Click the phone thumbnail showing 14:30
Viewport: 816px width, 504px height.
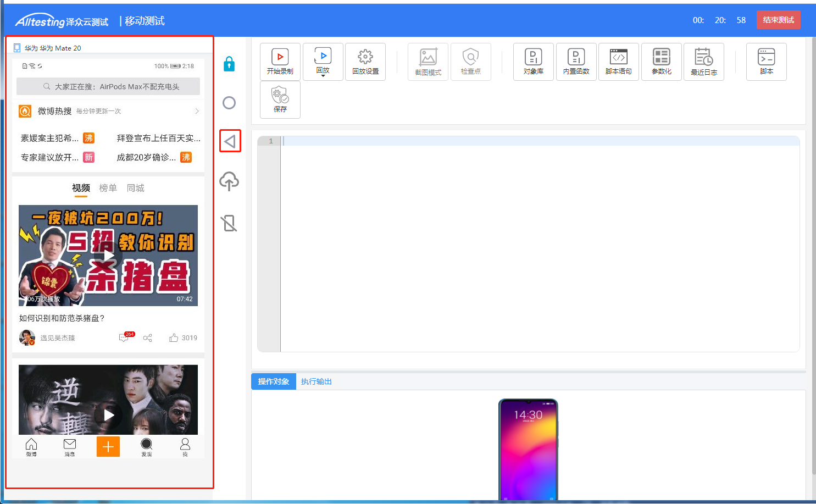[528, 450]
